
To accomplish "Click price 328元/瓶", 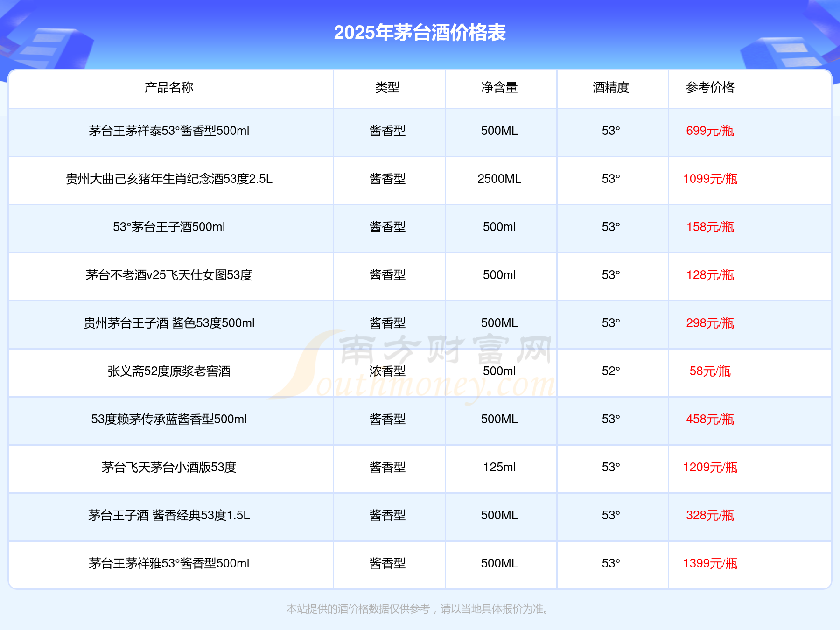I will click(710, 515).
